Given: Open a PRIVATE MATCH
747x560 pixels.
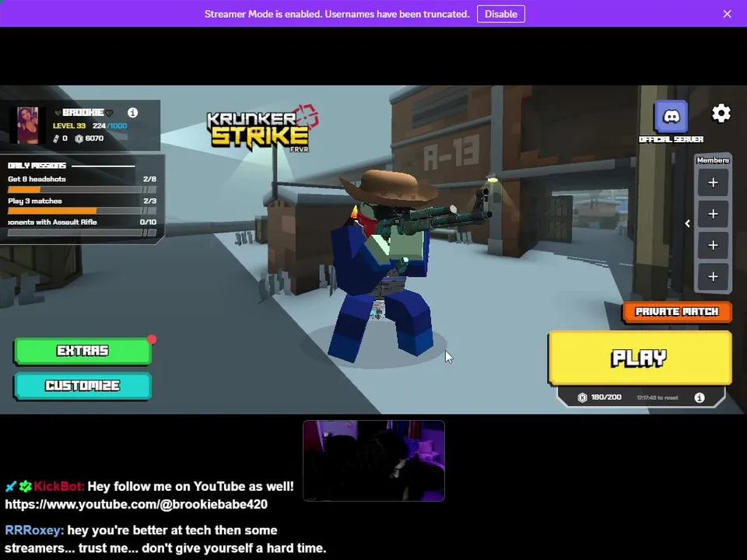Looking at the screenshot, I should pos(676,312).
